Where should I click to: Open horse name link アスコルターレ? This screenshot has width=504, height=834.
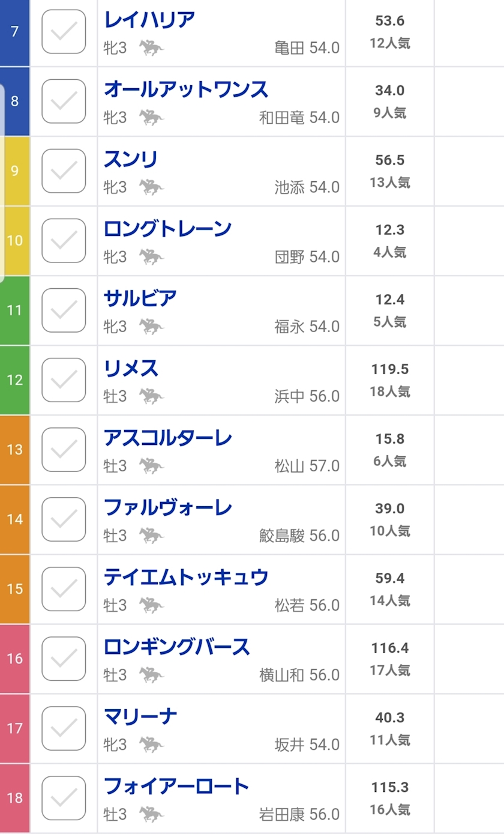(167, 438)
